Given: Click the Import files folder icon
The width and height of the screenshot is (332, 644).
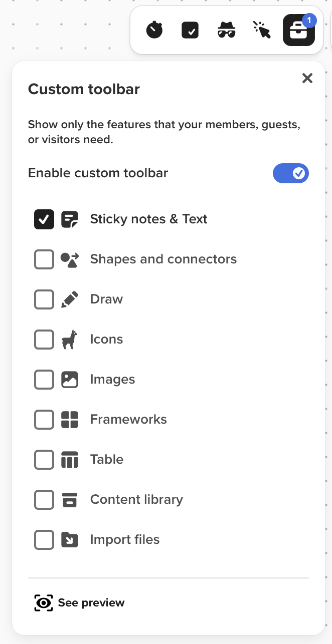Looking at the screenshot, I should (70, 539).
